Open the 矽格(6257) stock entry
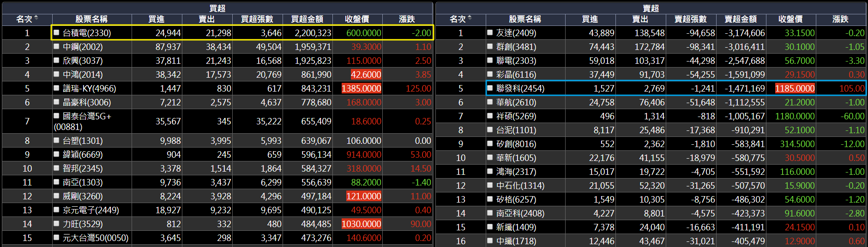 (516, 199)
